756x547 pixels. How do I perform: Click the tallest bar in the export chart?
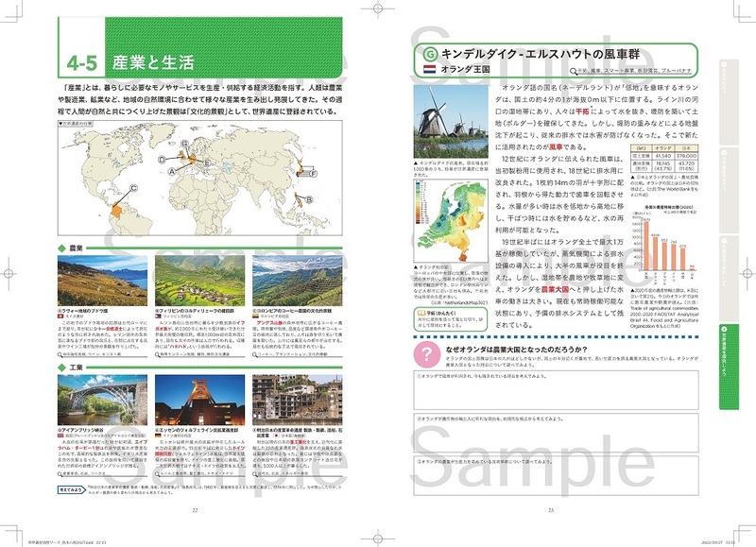[646, 246]
